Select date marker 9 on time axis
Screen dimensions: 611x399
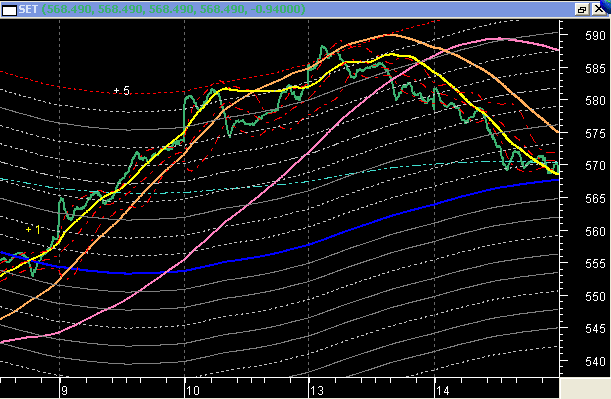click(64, 390)
